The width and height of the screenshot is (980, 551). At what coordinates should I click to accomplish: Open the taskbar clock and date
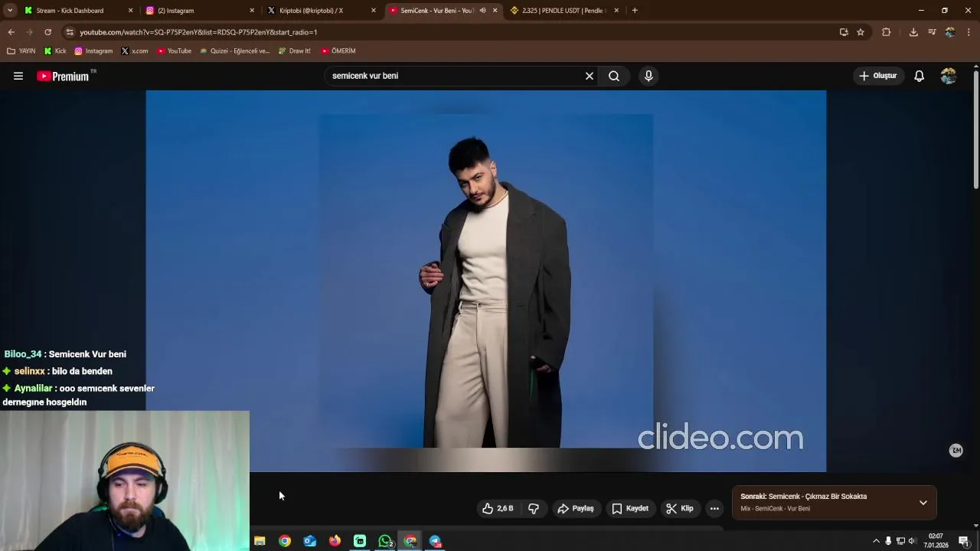point(936,541)
